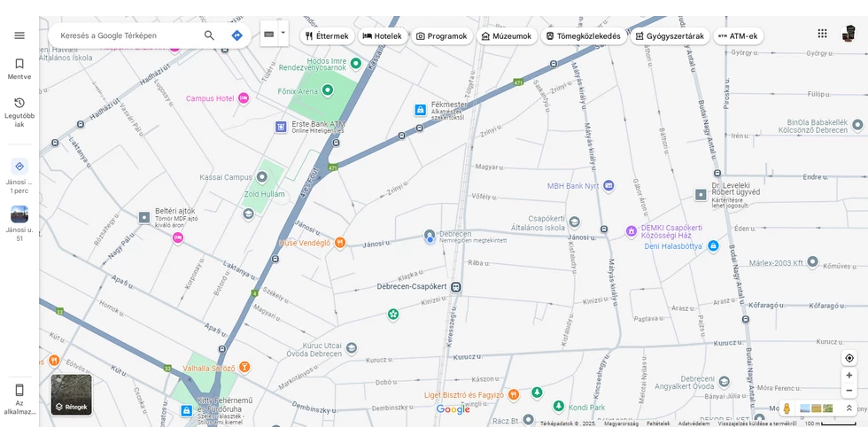Open the Rétegek layers thumbnail
Screen dimensions: 868x443
[72, 395]
